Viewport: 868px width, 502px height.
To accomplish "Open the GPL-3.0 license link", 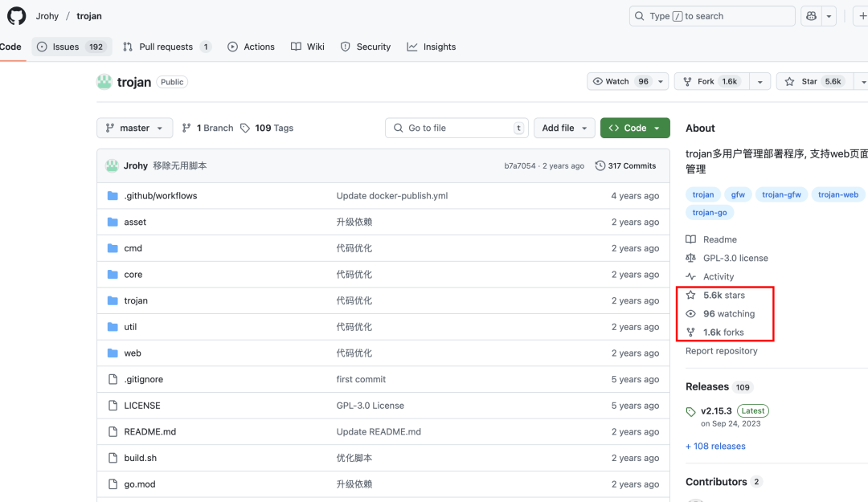I will pos(727,258).
